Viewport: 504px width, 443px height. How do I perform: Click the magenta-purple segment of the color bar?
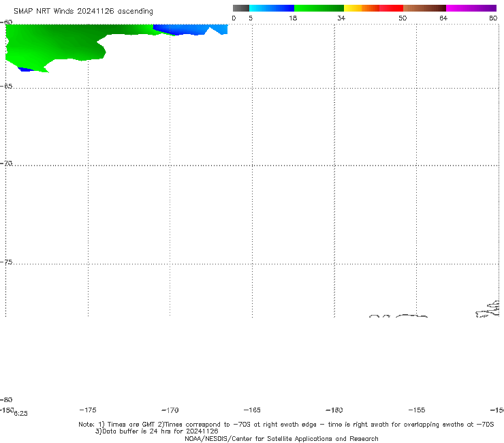click(x=471, y=8)
